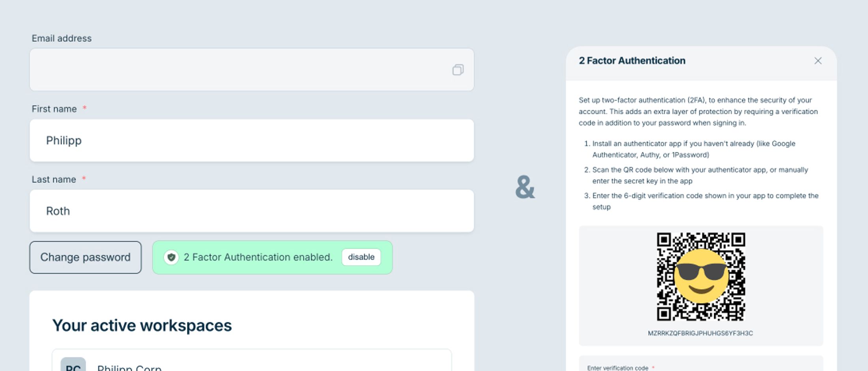This screenshot has width=868, height=371.
Task: Click the shield checkmark in the 2FA banner
Action: click(171, 257)
